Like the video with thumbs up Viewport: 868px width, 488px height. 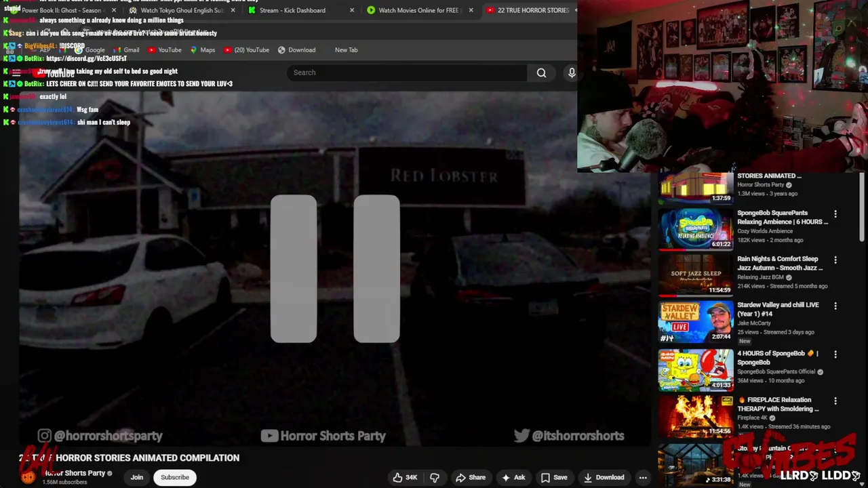[405, 477]
